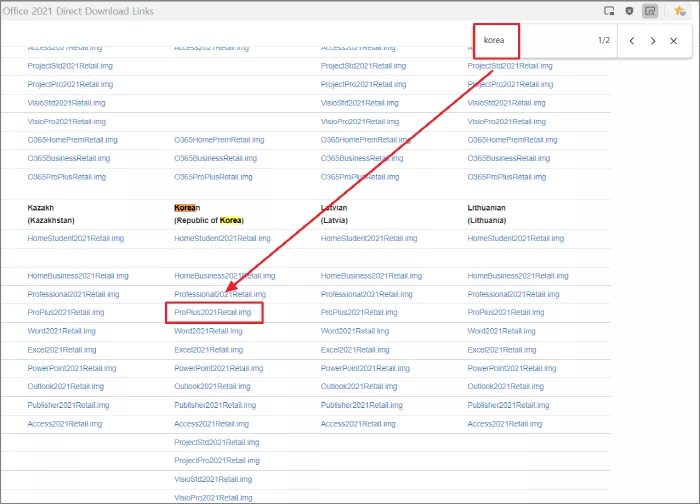Image resolution: width=700 pixels, height=504 pixels.
Task: Download Korean Word2021Retail.img
Action: coord(208,331)
